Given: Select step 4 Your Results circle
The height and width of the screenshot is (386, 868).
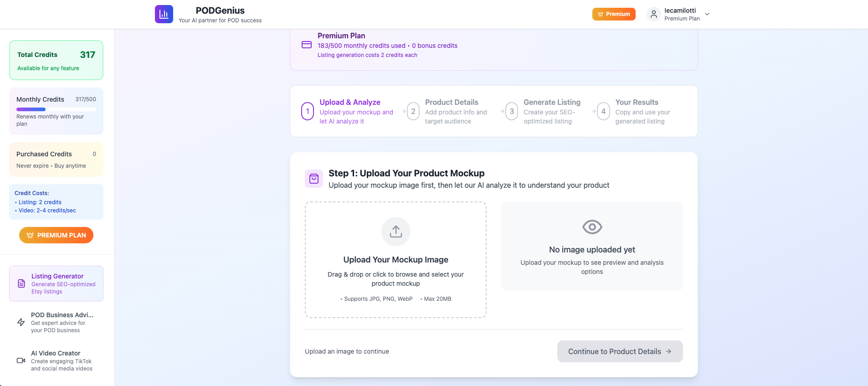Looking at the screenshot, I should (x=603, y=111).
